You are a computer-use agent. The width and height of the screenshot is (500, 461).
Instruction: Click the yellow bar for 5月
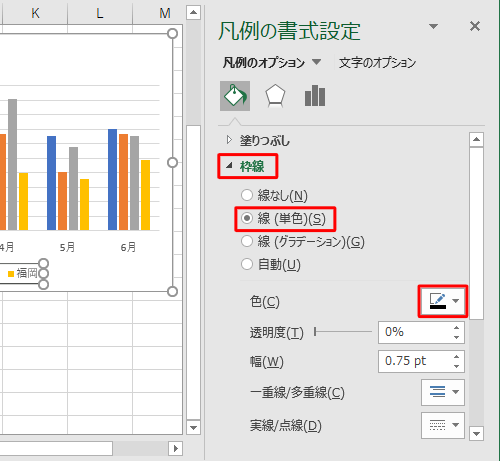[84, 204]
